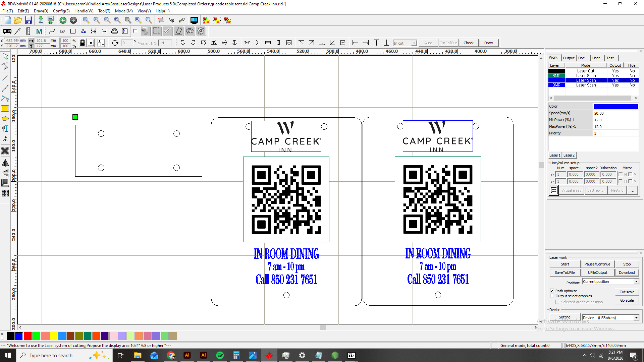This screenshot has width=644, height=362.
Task: Enable Output select graphics checkbox
Action: coord(552,296)
